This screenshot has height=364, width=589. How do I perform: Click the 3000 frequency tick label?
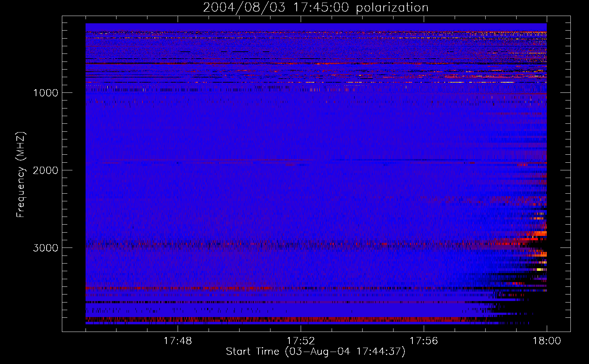pos(46,248)
